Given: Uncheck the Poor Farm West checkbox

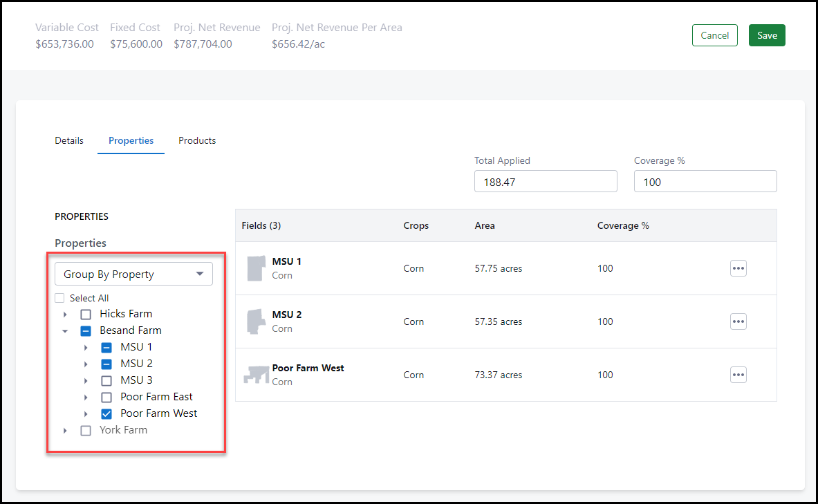Looking at the screenshot, I should tap(106, 414).
